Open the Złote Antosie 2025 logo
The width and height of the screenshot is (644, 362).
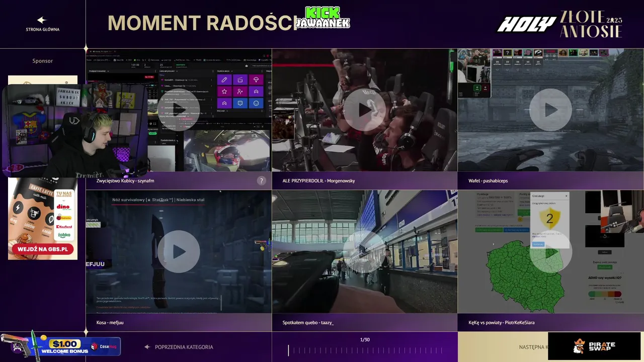point(591,24)
